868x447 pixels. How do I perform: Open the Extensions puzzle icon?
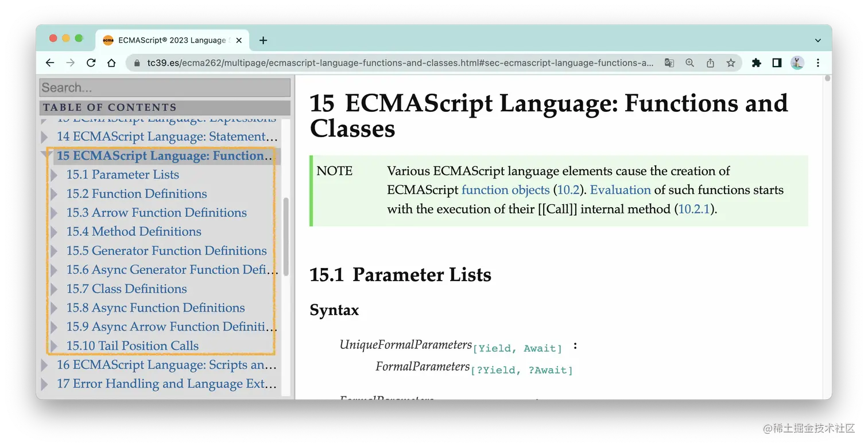(757, 63)
